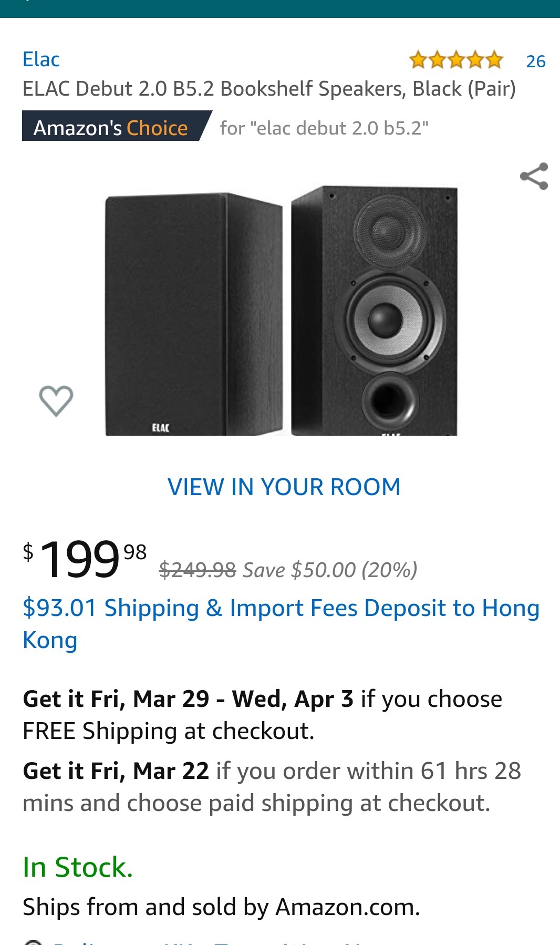560x945 pixels.
Task: Tap the share icon above the product image
Action: click(x=534, y=177)
